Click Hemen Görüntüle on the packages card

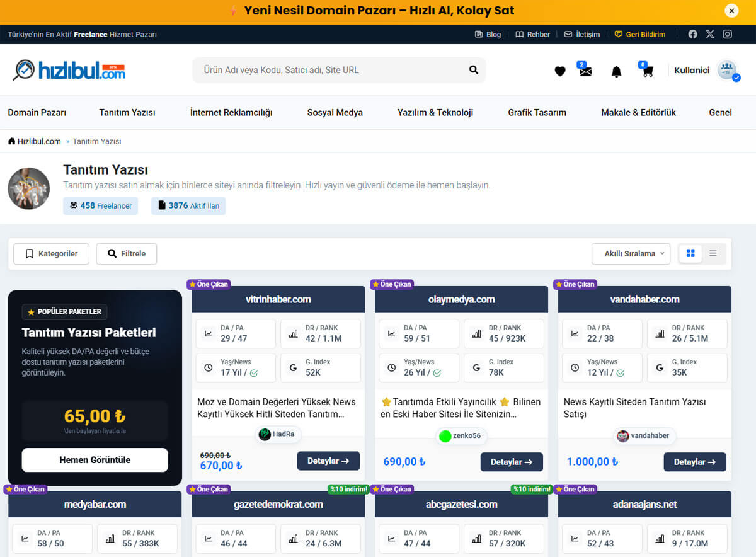94,459
